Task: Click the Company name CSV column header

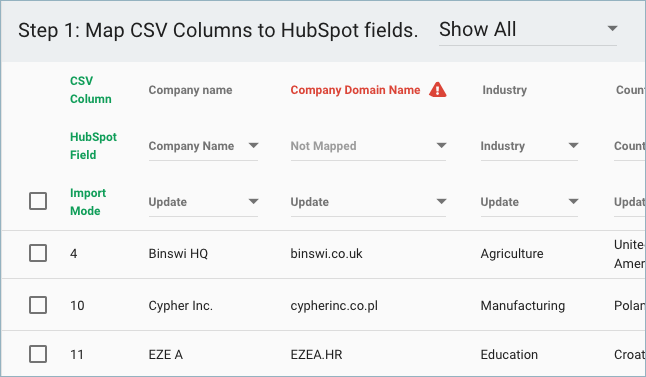Action: click(190, 90)
